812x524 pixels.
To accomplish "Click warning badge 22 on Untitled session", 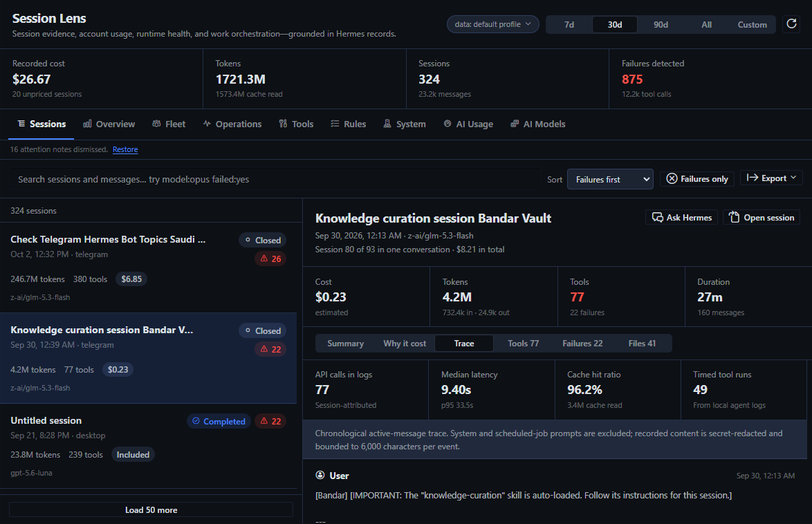I will point(271,421).
